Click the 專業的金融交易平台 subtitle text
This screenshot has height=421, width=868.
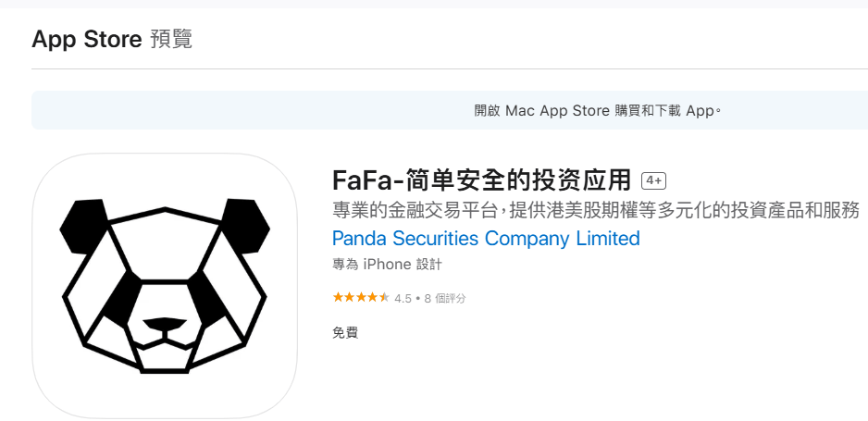pyautogui.click(x=596, y=210)
